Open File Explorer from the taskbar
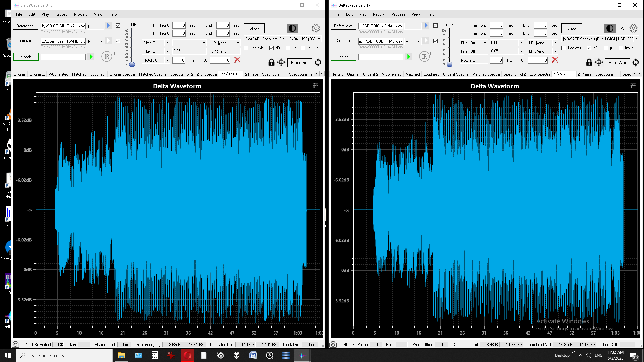The width and height of the screenshot is (644, 362). (x=121, y=355)
